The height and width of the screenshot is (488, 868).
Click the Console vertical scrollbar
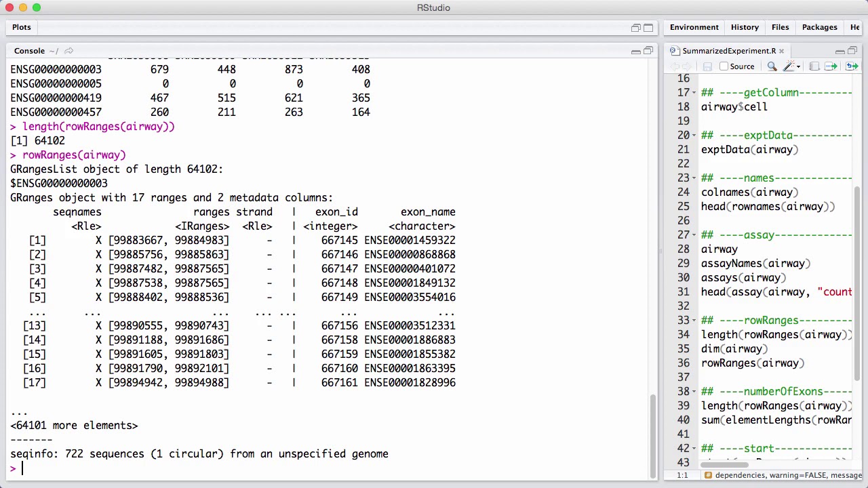point(654,437)
